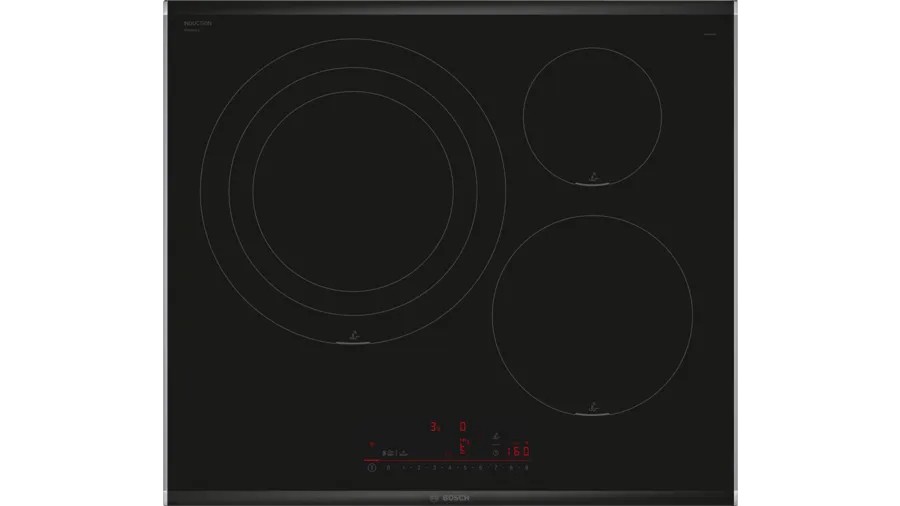Touch the center of the small top-right zone
The height and width of the screenshot is (506, 900).
pyautogui.click(x=593, y=114)
